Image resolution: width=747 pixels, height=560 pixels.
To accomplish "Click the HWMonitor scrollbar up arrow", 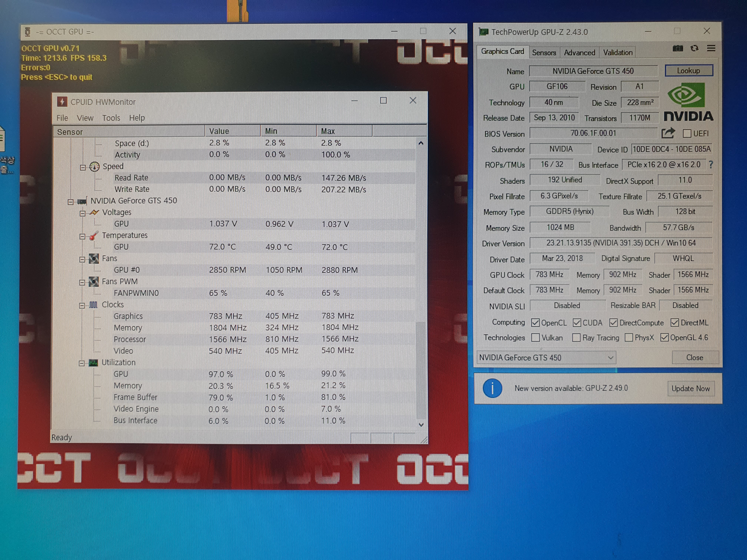I will 421,143.
